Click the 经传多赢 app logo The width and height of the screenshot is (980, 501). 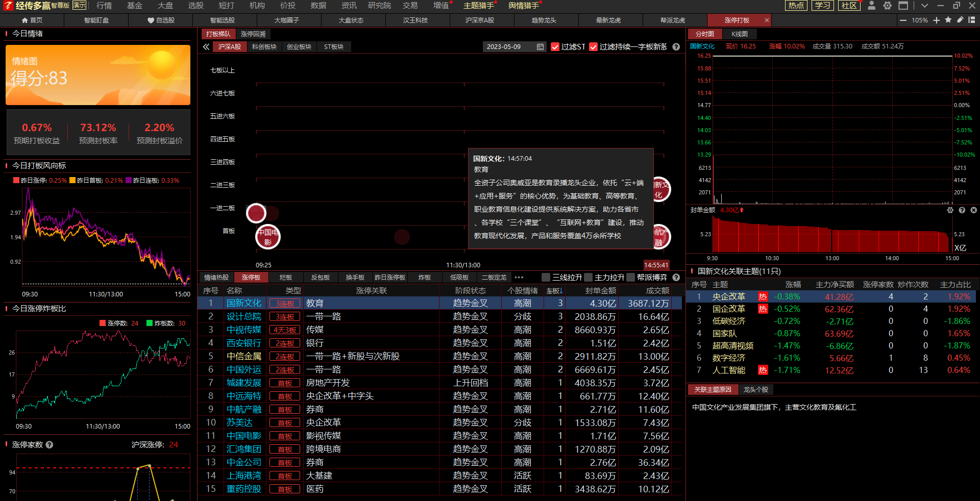click(x=8, y=6)
